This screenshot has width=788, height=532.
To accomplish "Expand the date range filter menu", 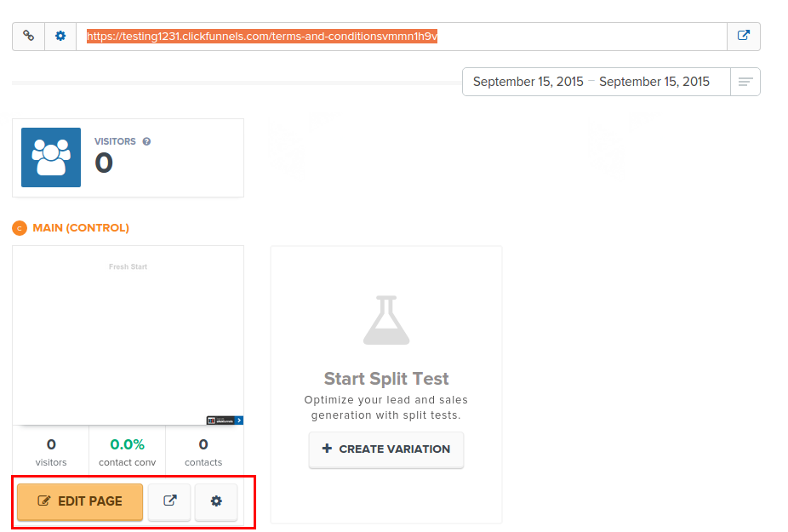I will (745, 82).
